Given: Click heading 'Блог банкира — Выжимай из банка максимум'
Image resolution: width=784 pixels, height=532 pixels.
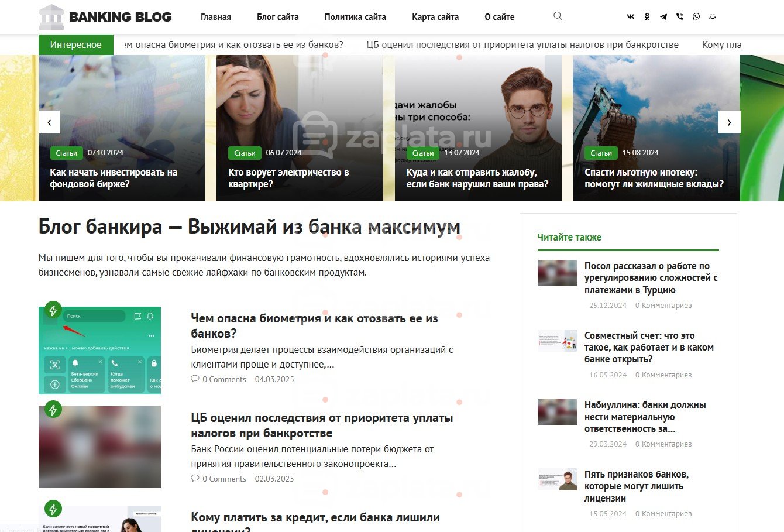Looking at the screenshot, I should 249,226.
